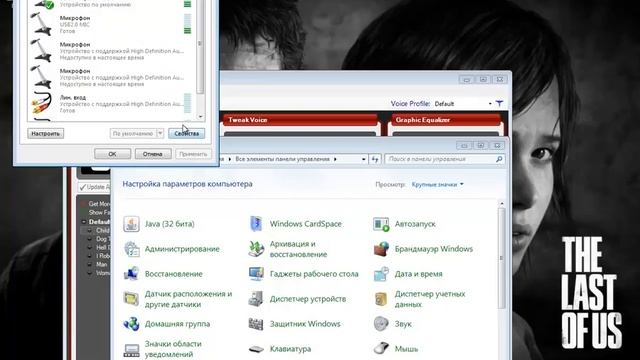
Task: Open address bar history dropdown arrow
Action: point(364,159)
